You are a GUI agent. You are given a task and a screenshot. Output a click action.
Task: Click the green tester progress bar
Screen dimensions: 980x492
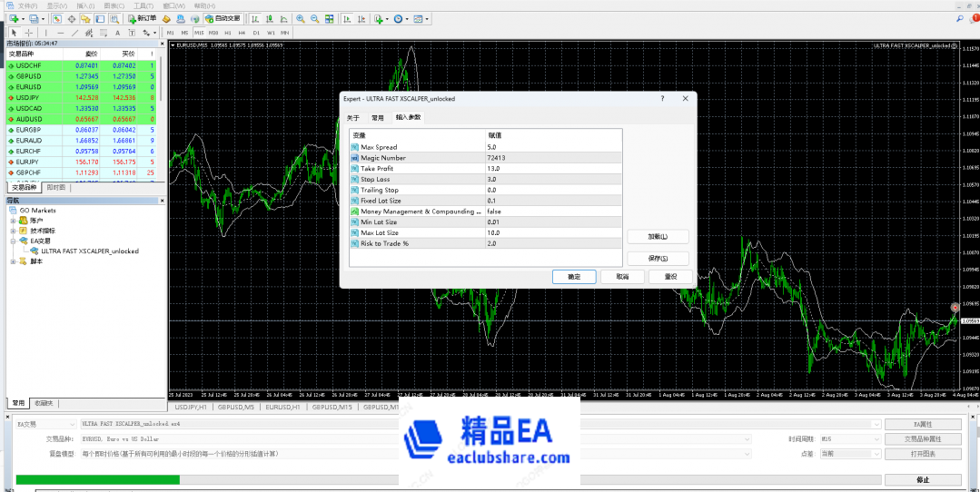(97, 479)
